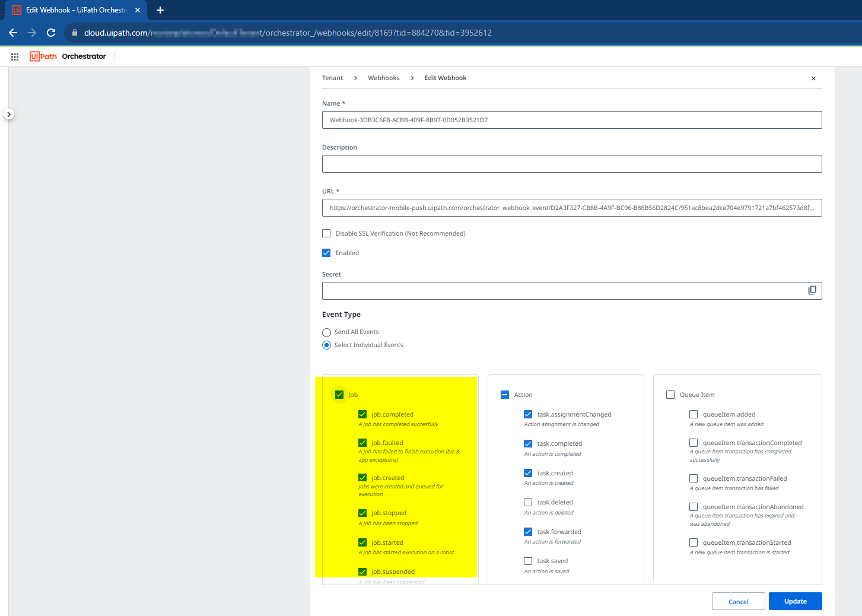Open a new browser tab
The height and width of the screenshot is (616, 862).
point(160,10)
